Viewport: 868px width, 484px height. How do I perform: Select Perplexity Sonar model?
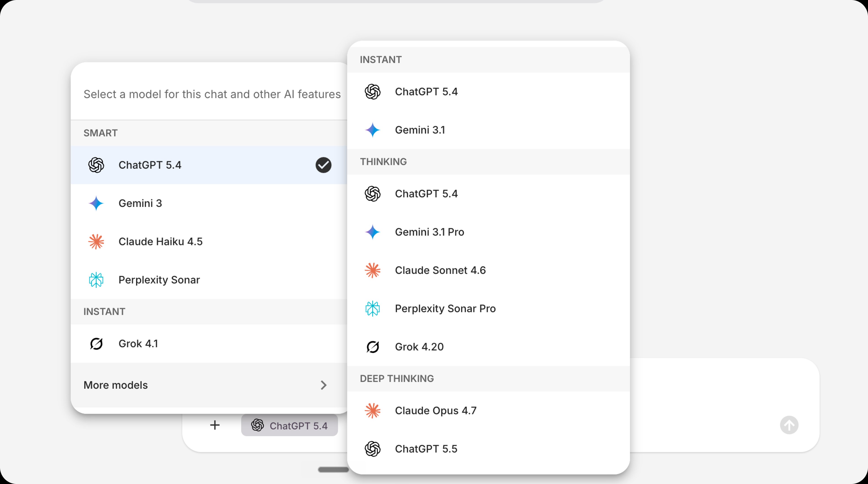[209, 280]
